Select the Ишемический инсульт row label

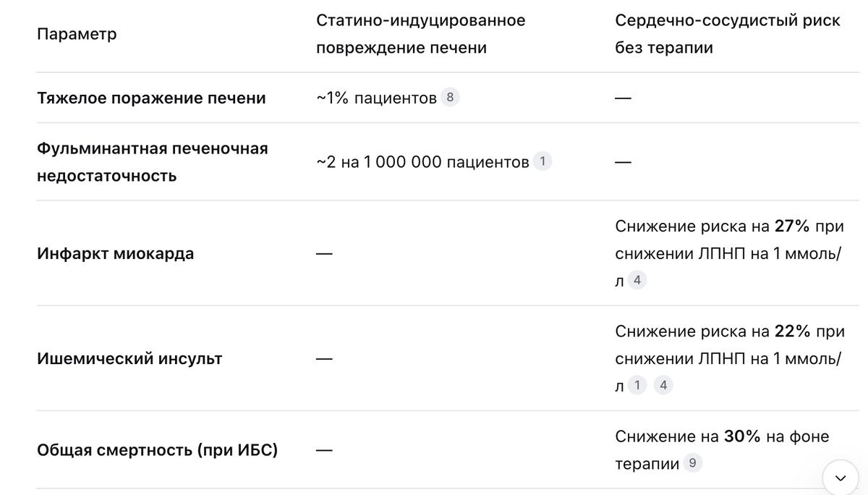129,358
